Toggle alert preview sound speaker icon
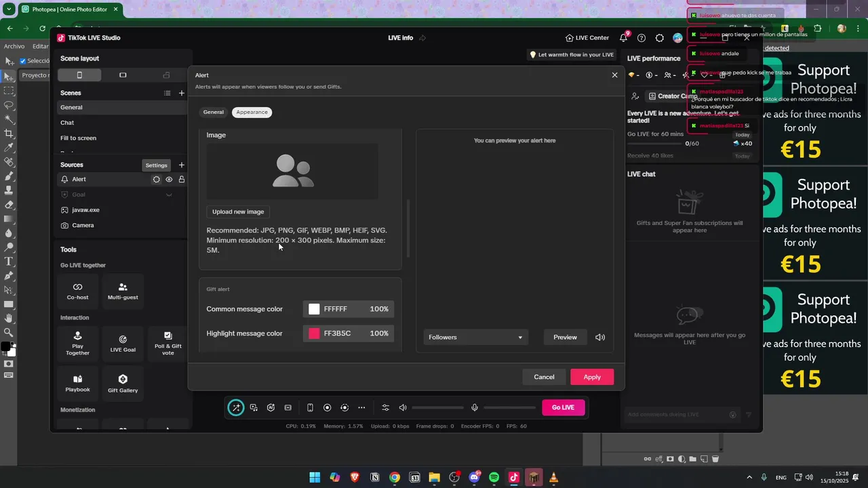868x488 pixels. coord(600,337)
